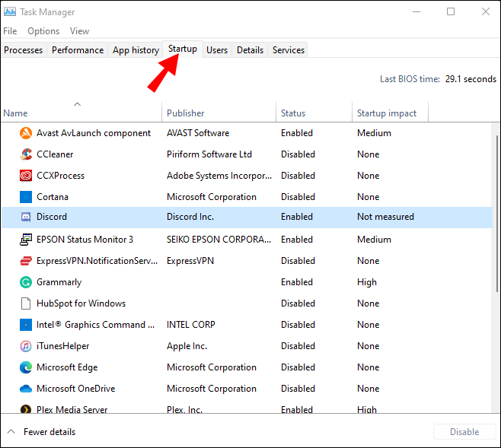501x448 pixels.
Task: Sort list by Name column header
Action: tap(15, 113)
